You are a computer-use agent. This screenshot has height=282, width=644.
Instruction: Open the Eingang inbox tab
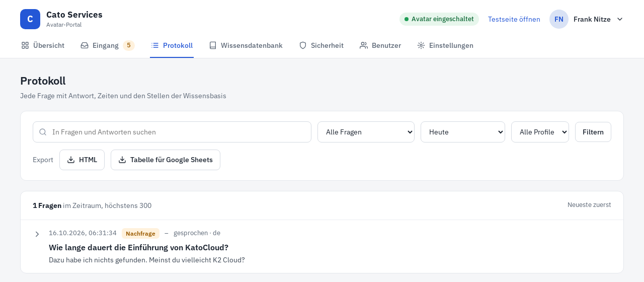point(107,45)
